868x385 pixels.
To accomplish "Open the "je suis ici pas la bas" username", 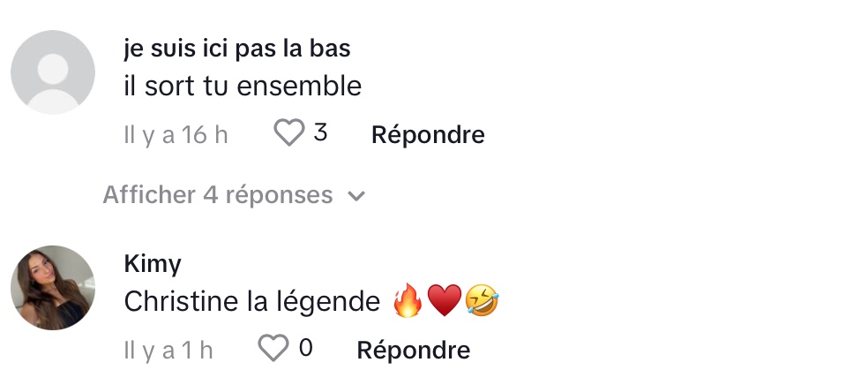I will coord(237,49).
